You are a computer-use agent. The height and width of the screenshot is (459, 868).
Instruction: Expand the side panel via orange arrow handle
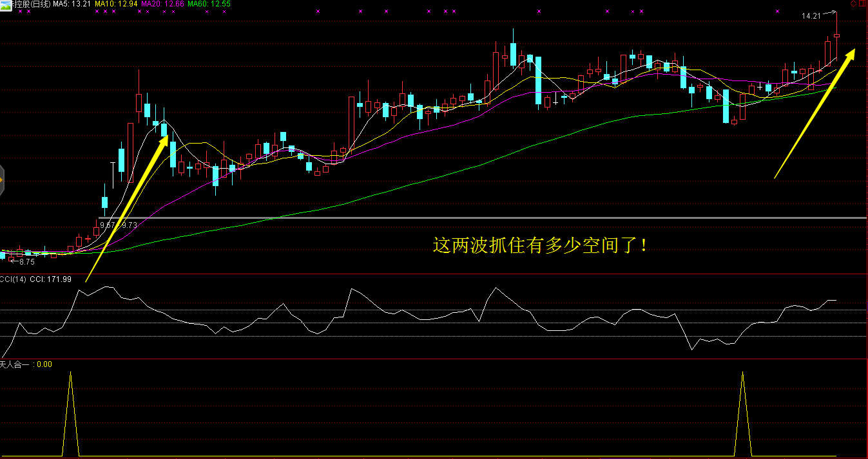tap(2, 180)
